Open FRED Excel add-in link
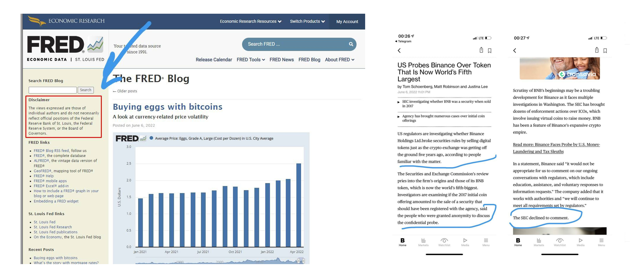This screenshot has width=644, height=278. click(x=51, y=186)
